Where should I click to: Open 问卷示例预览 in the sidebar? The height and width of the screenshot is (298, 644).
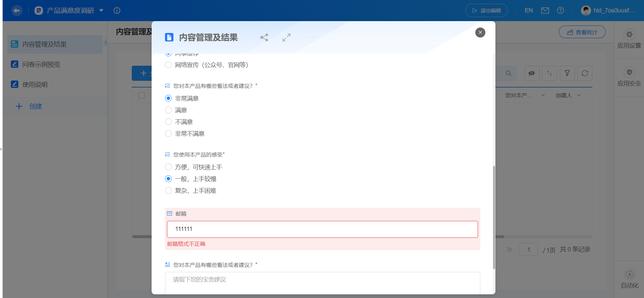(55, 64)
